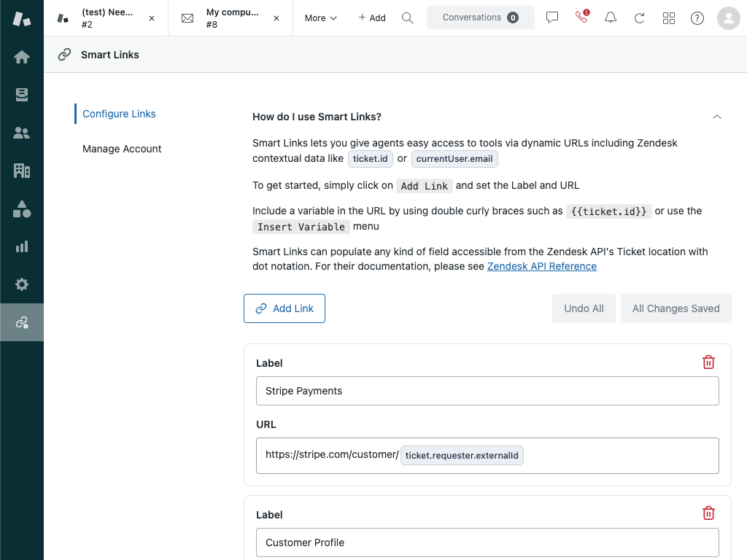Open the Views icon in sidebar
The image size is (747, 560).
22,95
